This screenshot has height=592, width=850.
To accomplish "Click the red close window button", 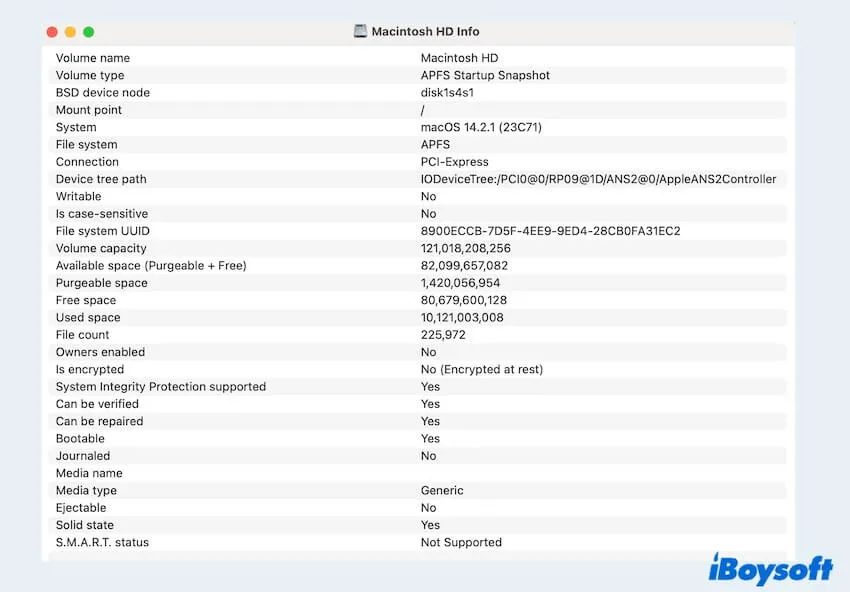I will click(52, 32).
